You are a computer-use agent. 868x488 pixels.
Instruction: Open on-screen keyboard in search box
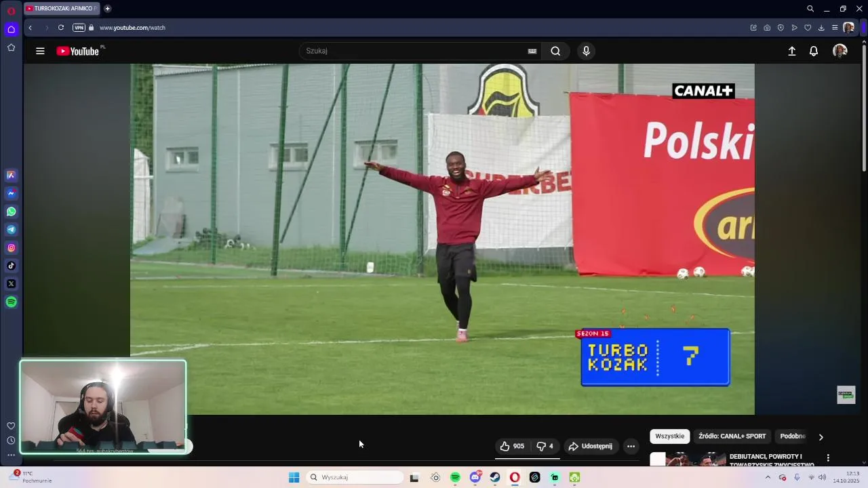pyautogui.click(x=532, y=51)
